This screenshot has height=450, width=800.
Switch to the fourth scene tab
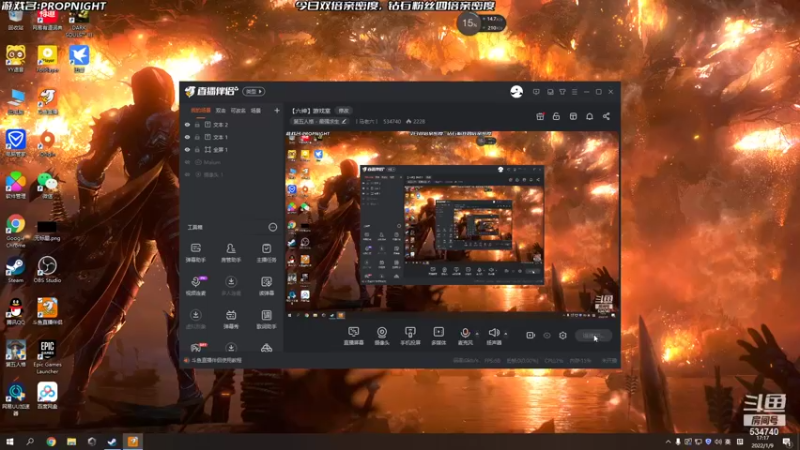pyautogui.click(x=256, y=110)
